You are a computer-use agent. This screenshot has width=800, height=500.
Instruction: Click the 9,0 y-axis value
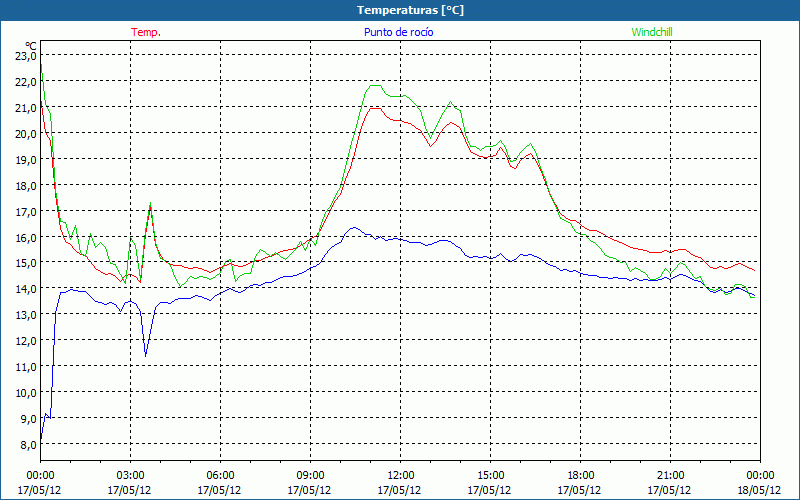[x=28, y=419]
